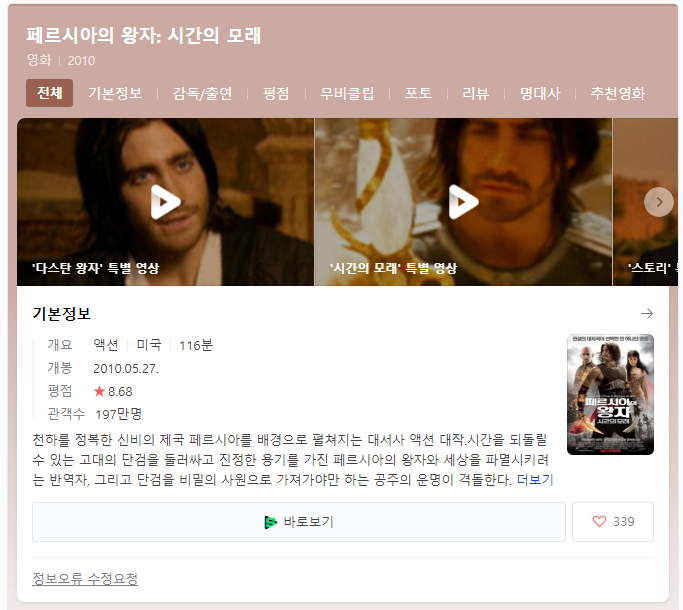Go to the 평점 tab
The width and height of the screenshot is (683, 610).
coord(276,93)
